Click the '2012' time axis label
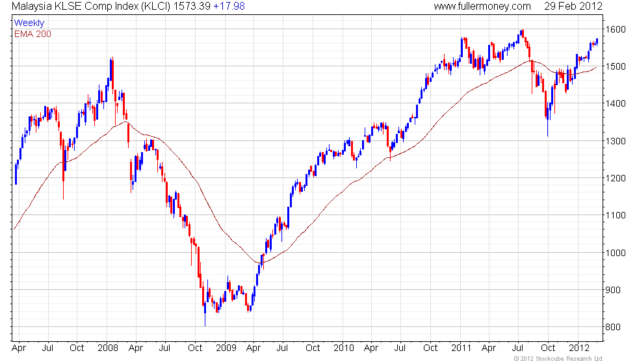This screenshot has width=637, height=364. pos(579,348)
